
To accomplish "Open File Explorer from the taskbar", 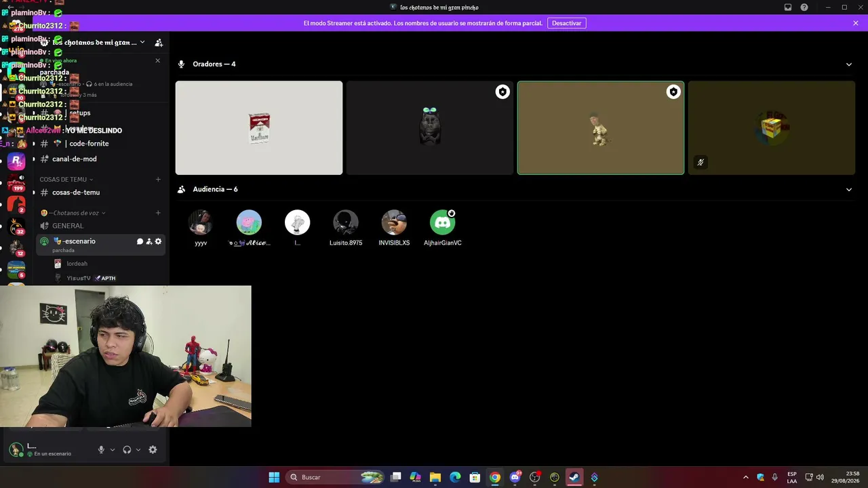I will click(x=435, y=477).
